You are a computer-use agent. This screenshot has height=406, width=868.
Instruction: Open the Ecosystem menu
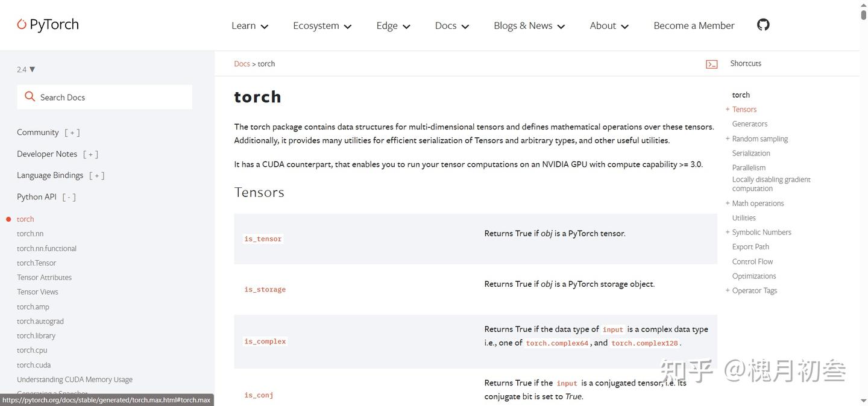[322, 25]
